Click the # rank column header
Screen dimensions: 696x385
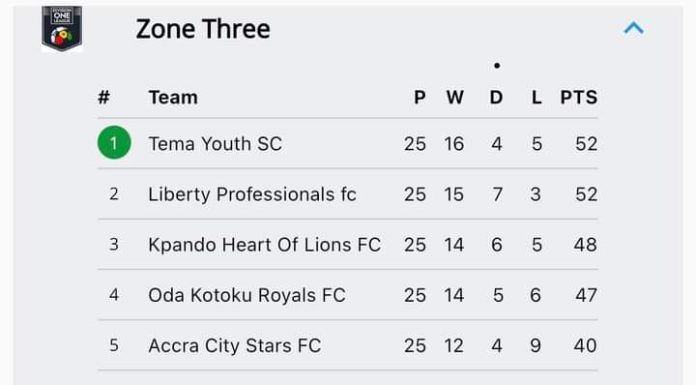click(104, 97)
